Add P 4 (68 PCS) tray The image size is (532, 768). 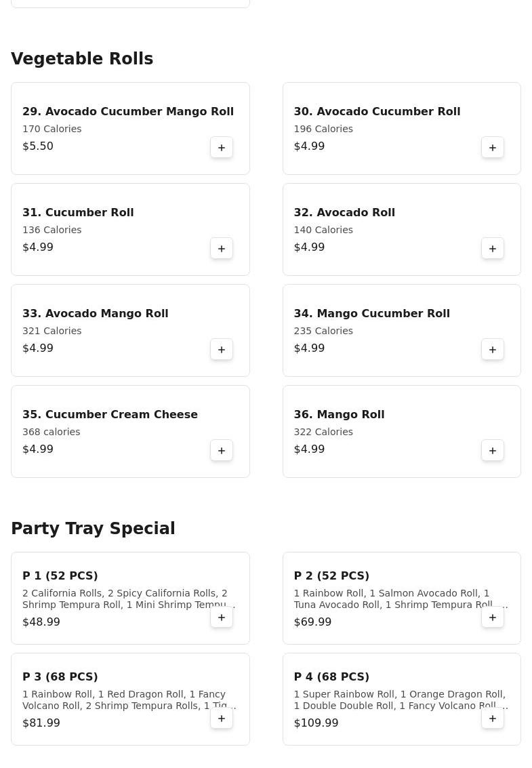point(493,719)
